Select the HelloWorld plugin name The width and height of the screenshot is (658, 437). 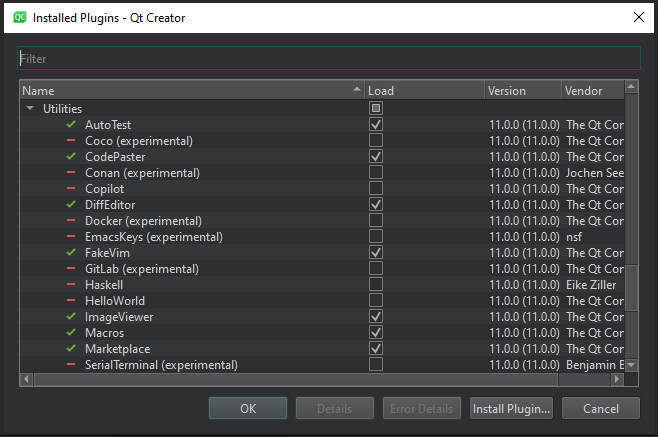[x=115, y=301]
